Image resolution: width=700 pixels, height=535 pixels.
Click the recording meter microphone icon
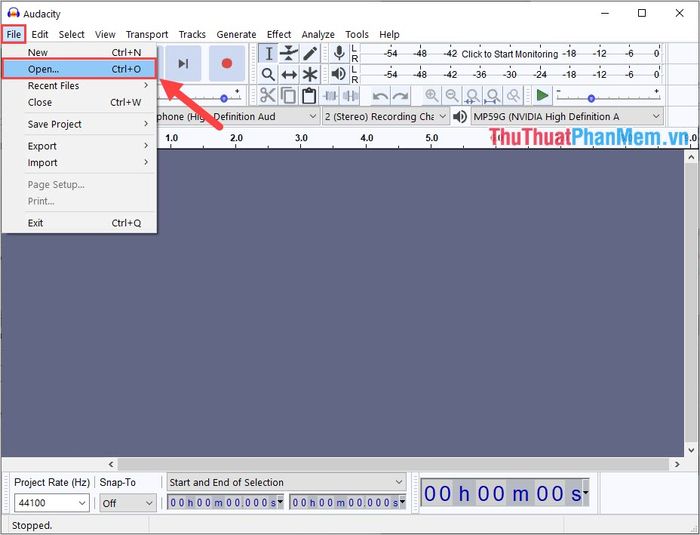tap(339, 53)
